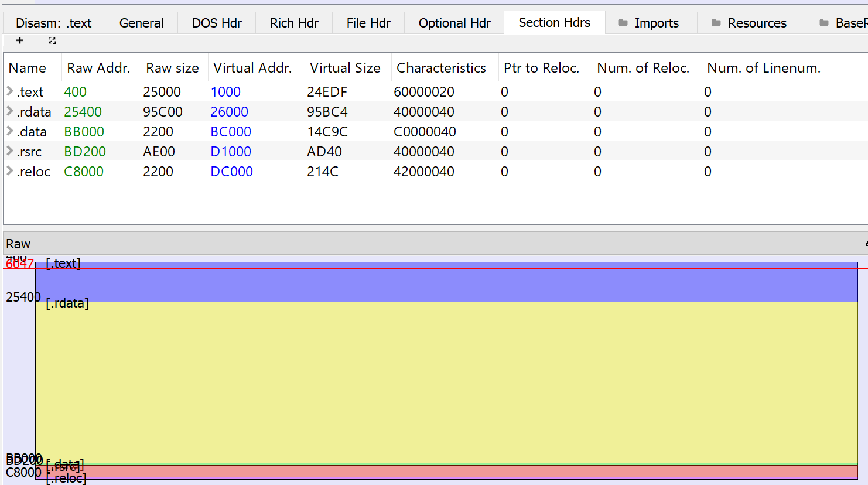Open the Optional Hdr tab
Screen dimensions: 868x485
[x=454, y=23]
